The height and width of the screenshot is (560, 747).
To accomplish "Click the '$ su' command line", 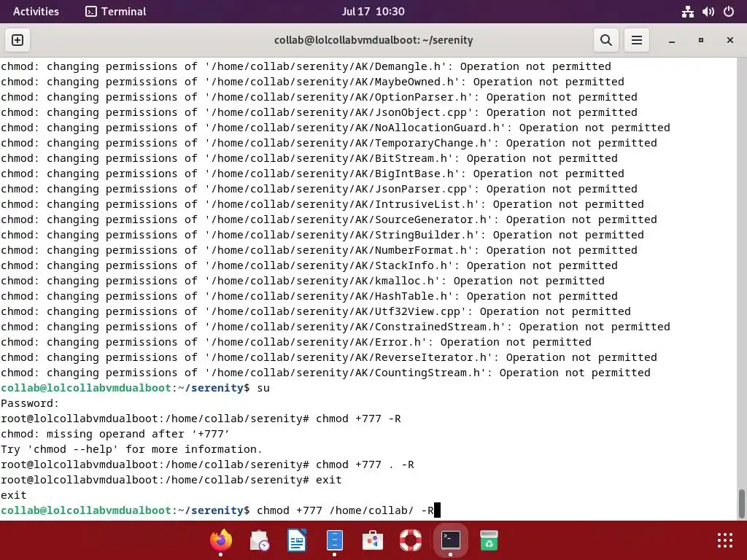I will pos(135,388).
